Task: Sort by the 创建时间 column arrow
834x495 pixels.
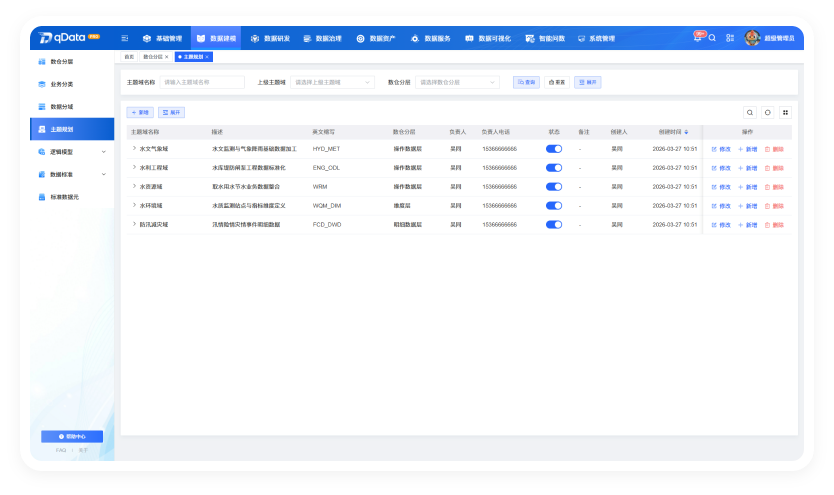Action: tap(686, 132)
